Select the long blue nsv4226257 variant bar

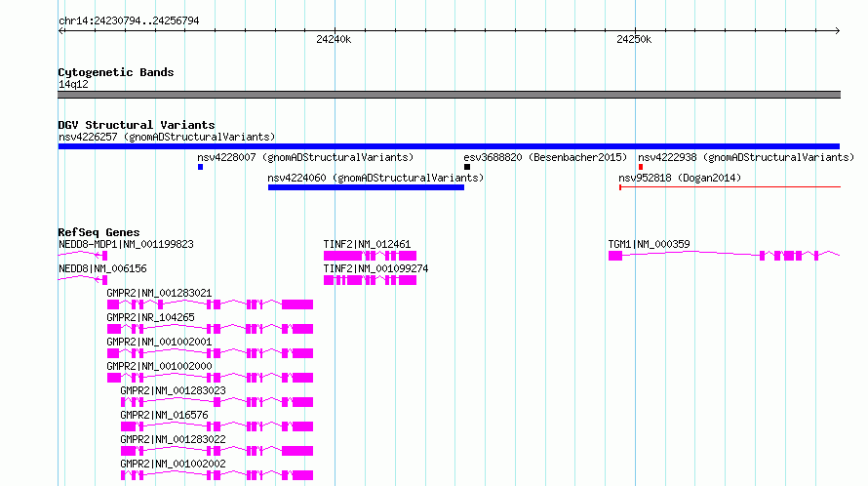(449, 146)
